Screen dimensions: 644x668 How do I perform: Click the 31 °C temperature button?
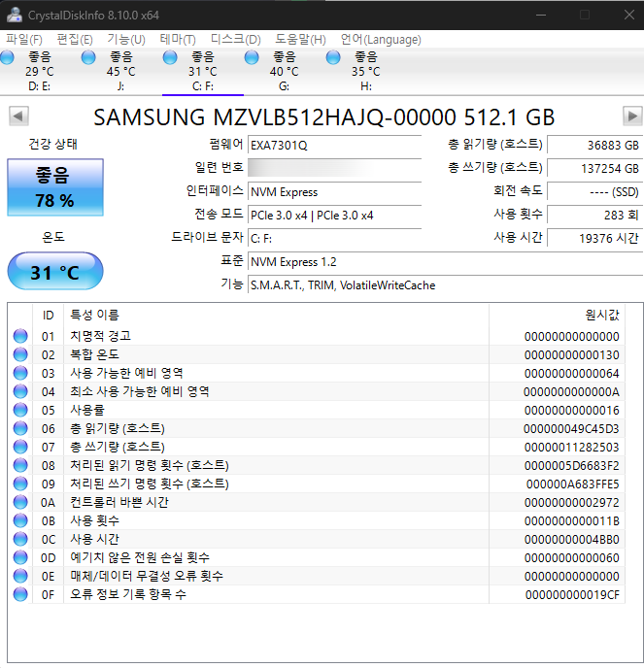tap(55, 272)
